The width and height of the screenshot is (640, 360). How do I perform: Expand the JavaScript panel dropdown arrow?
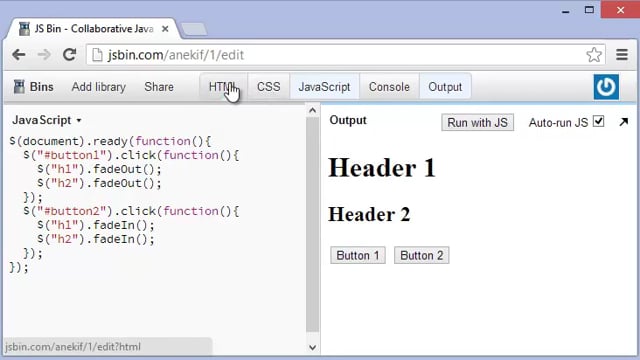point(79,120)
